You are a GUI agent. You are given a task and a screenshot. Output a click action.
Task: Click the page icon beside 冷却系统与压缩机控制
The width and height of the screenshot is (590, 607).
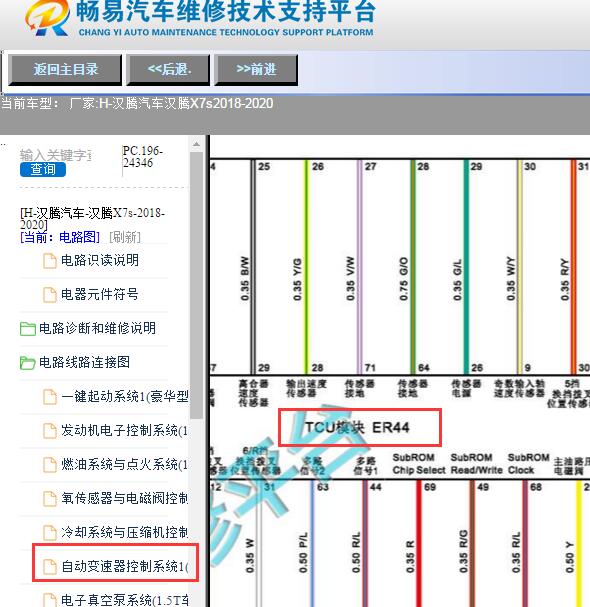click(x=50, y=533)
